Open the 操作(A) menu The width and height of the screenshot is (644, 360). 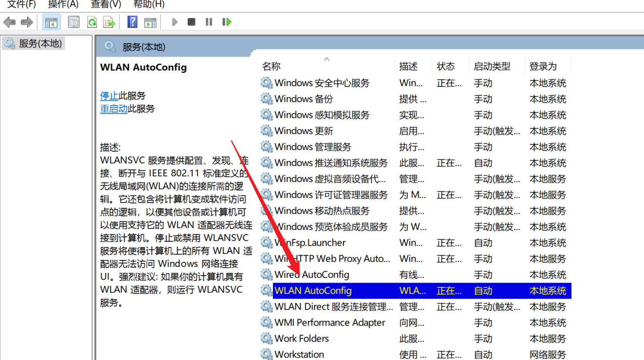click(63, 4)
